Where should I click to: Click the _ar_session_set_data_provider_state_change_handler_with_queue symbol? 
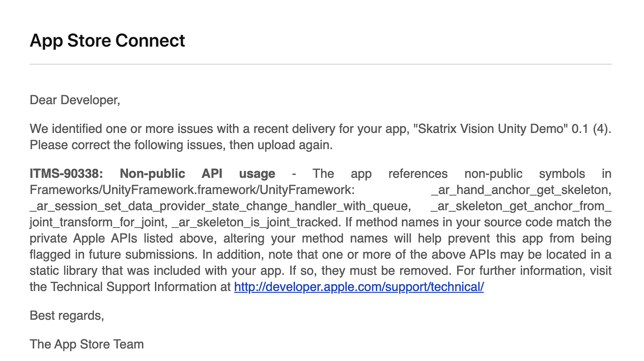coord(220,206)
